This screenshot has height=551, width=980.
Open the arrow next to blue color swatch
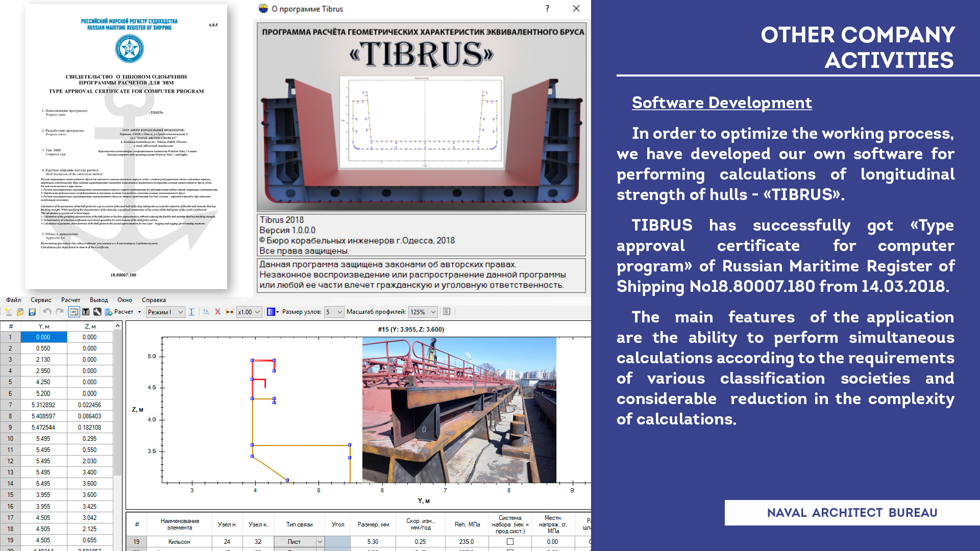[x=278, y=312]
